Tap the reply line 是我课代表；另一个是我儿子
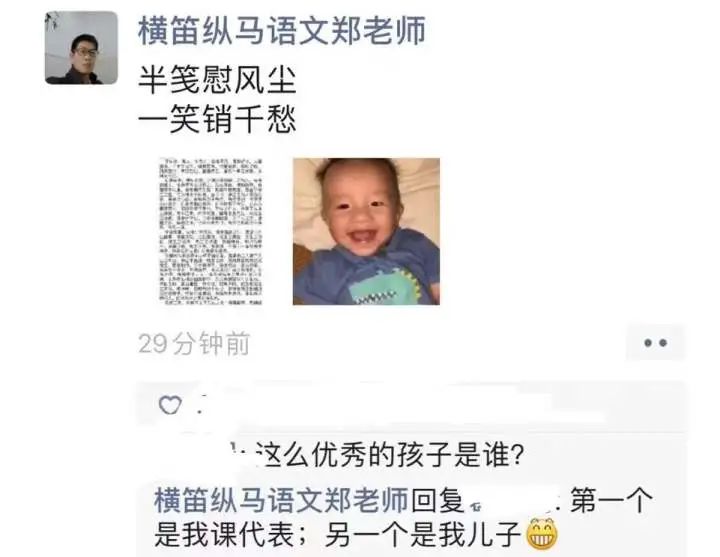720x557 pixels. point(338,534)
